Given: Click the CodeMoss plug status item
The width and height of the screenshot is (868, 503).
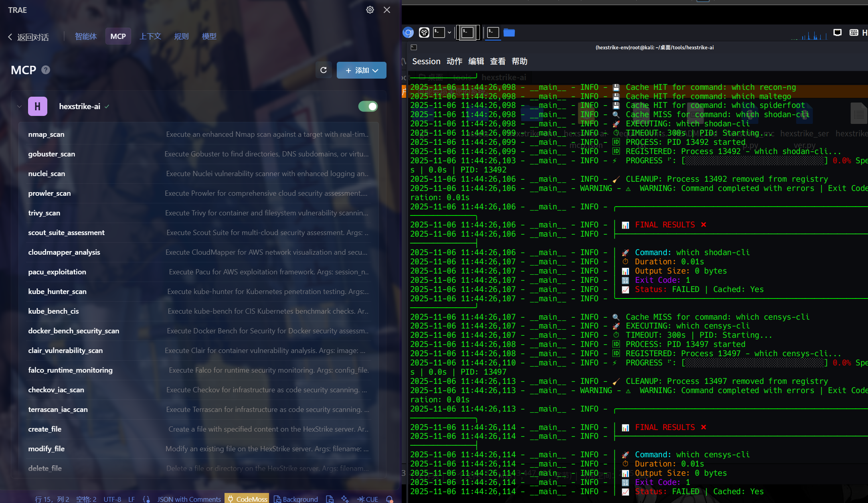Looking at the screenshot, I should pyautogui.click(x=247, y=499).
